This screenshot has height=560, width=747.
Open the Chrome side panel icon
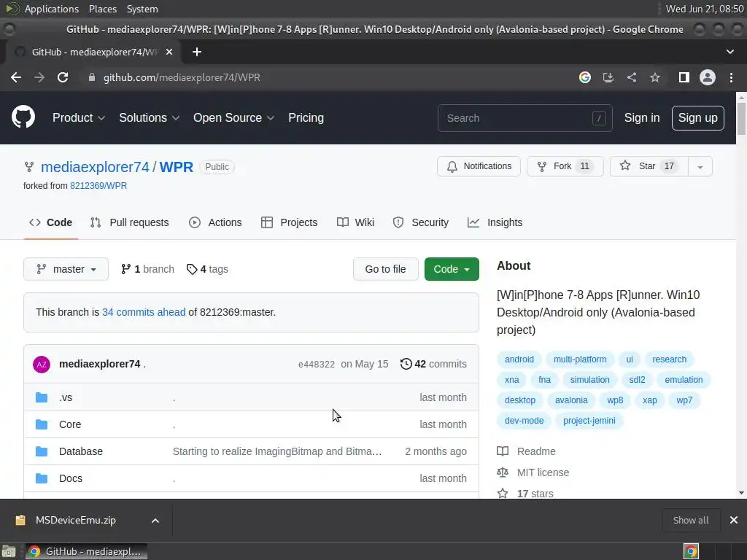(684, 77)
